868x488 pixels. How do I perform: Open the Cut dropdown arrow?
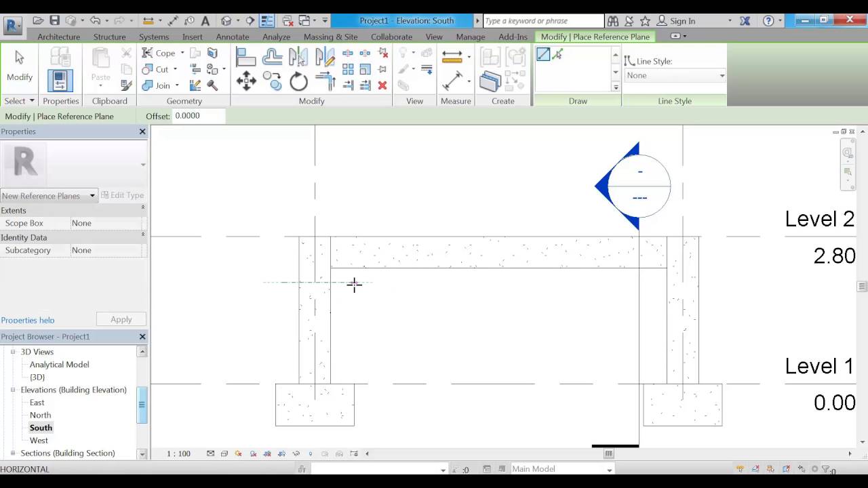coord(175,69)
